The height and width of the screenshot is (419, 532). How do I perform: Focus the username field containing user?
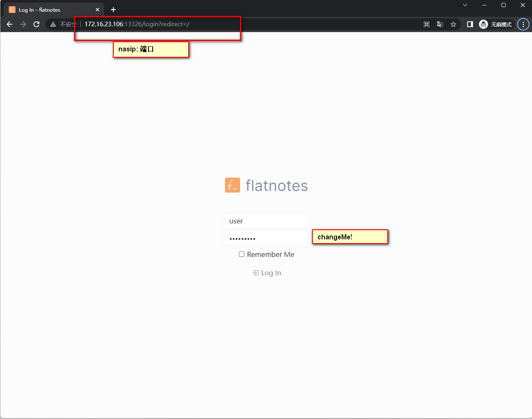point(266,221)
